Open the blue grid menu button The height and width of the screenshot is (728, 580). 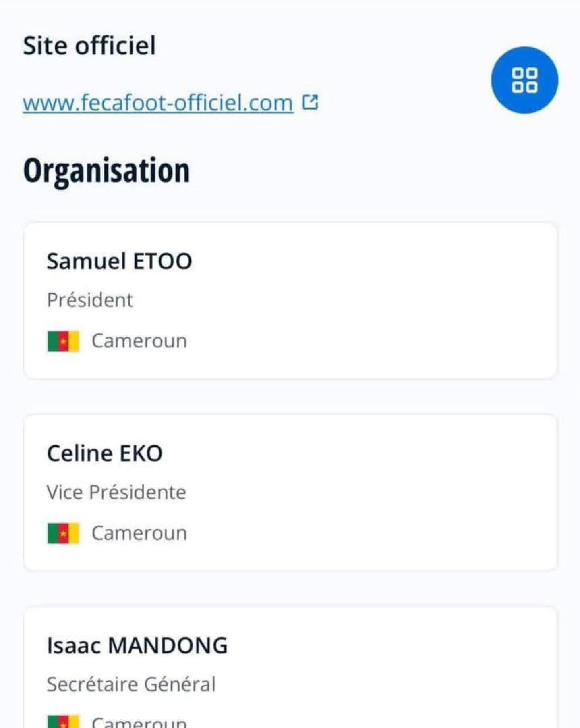(x=524, y=80)
